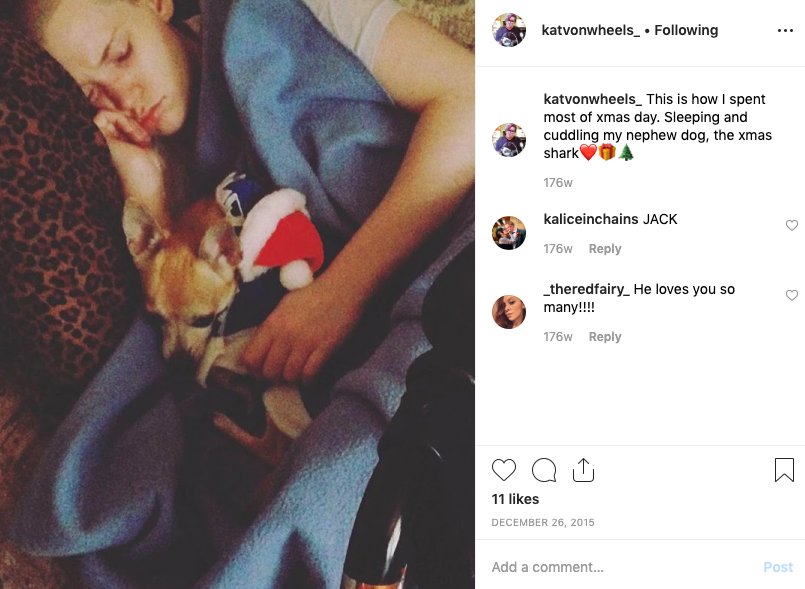Click the Post comment button

778,567
